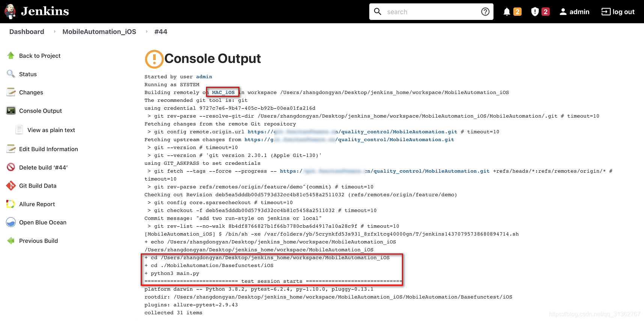Focus the search input field

pos(432,12)
